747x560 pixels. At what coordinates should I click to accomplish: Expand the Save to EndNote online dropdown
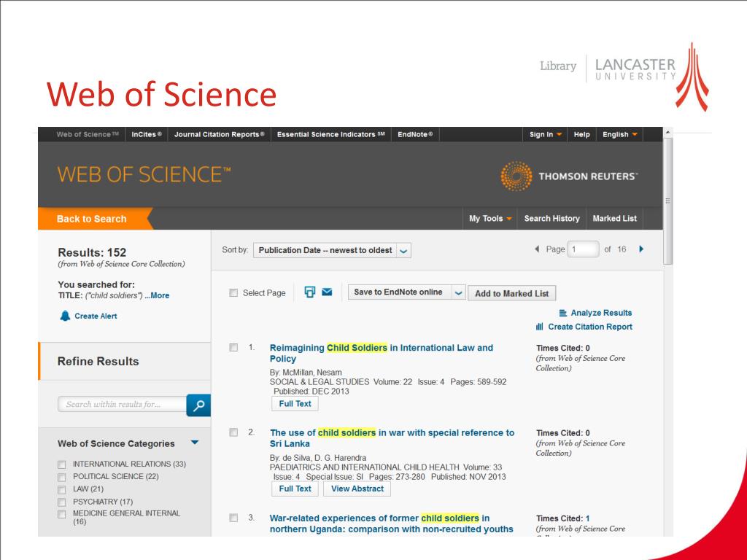[458, 292]
